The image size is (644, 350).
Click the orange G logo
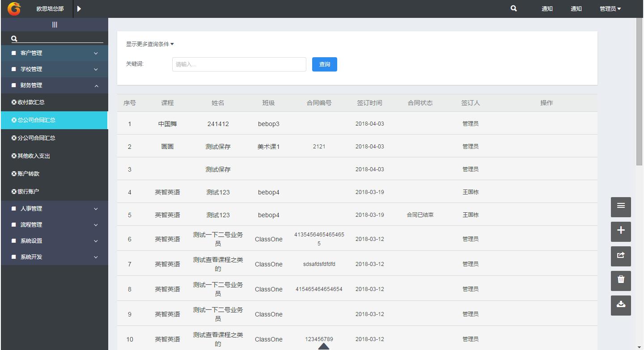[14, 8]
